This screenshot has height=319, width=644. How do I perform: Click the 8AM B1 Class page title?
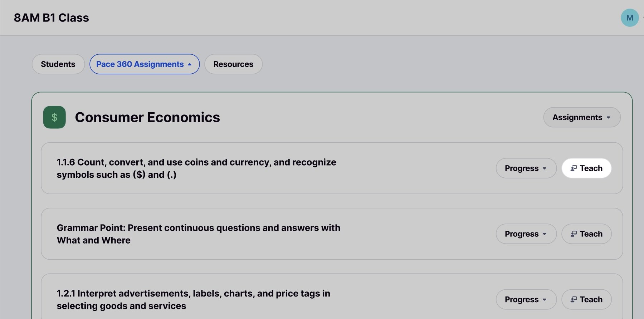tap(52, 18)
